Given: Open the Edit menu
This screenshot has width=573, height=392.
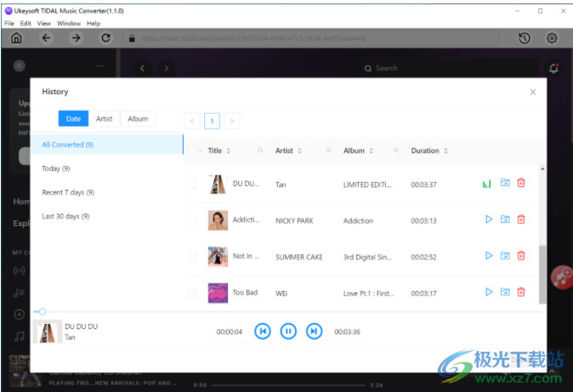Looking at the screenshot, I should coord(26,24).
